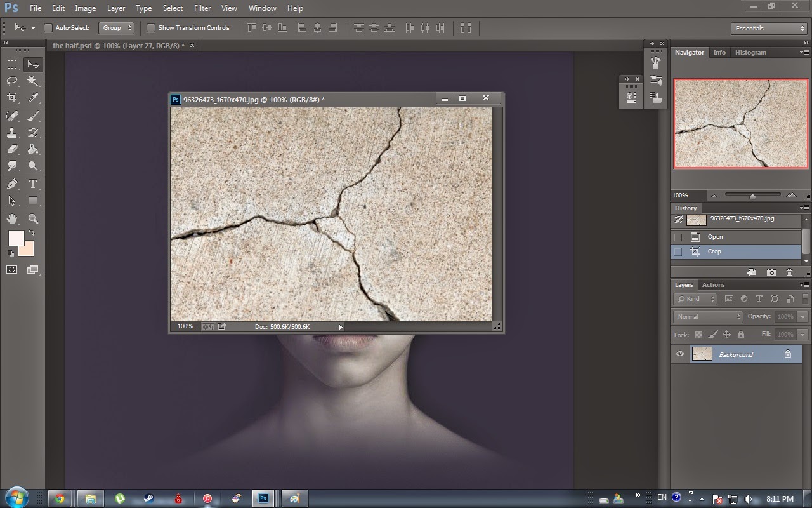Adjust the Navigator zoom slider
Viewport: 812px width, 508px height.
[752, 196]
